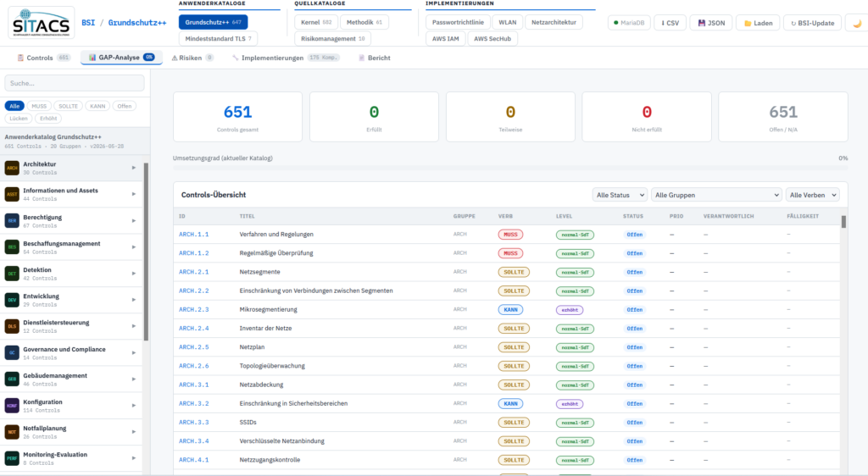Toggle the Lücken filter chip
The image size is (868, 476).
[19, 119]
